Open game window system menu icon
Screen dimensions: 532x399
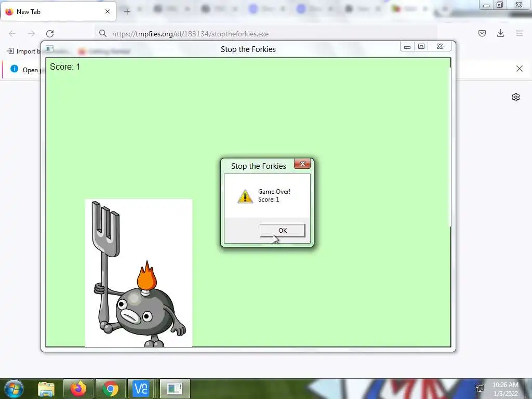pos(49,48)
